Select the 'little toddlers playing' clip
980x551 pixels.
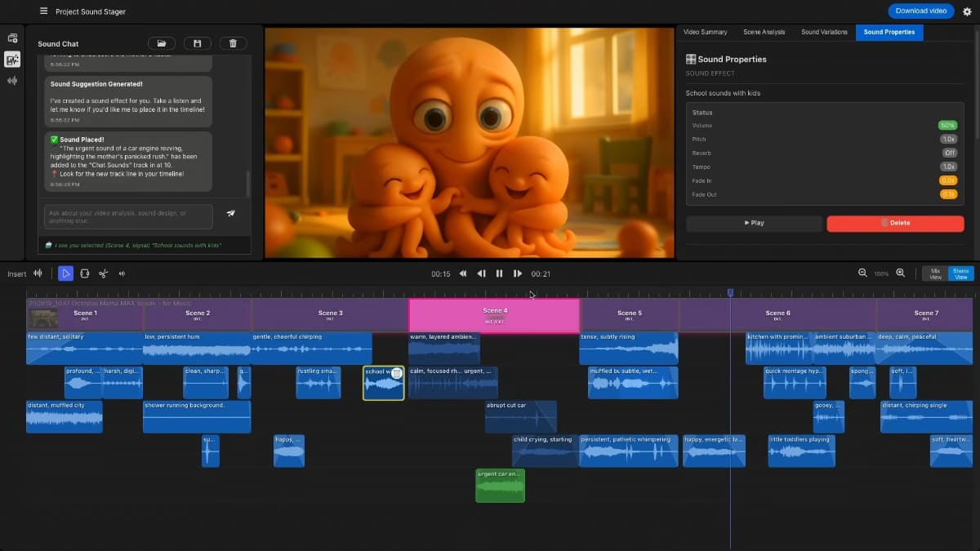click(x=801, y=451)
